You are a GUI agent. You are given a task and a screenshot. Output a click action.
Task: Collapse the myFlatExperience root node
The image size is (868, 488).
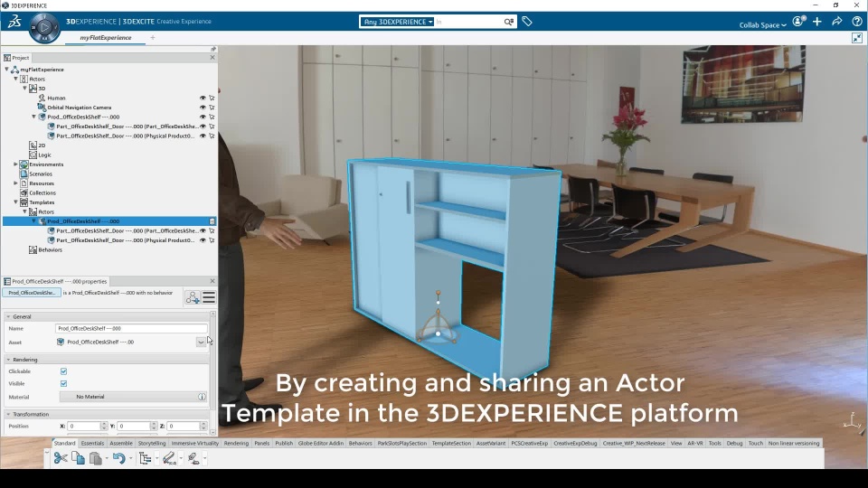pyautogui.click(x=6, y=70)
